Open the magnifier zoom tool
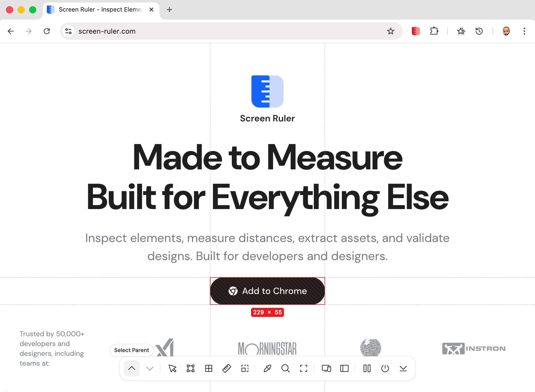 click(286, 368)
